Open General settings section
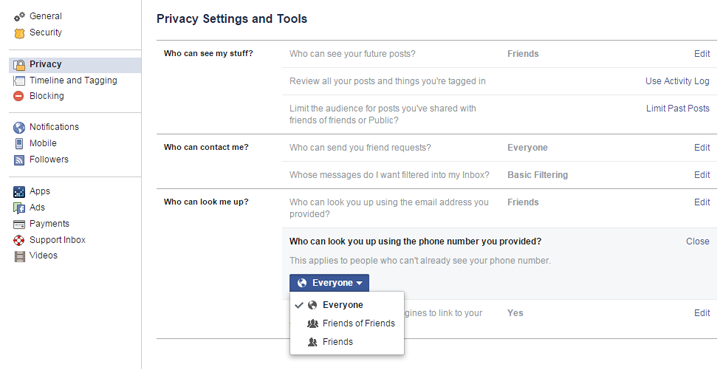Screen dimensions: 728x369 tap(46, 16)
